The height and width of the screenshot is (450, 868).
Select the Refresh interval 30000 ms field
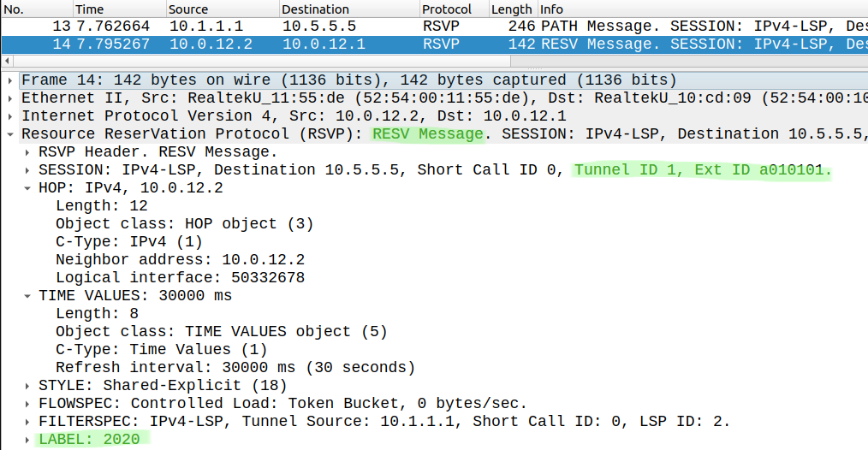click(235, 368)
